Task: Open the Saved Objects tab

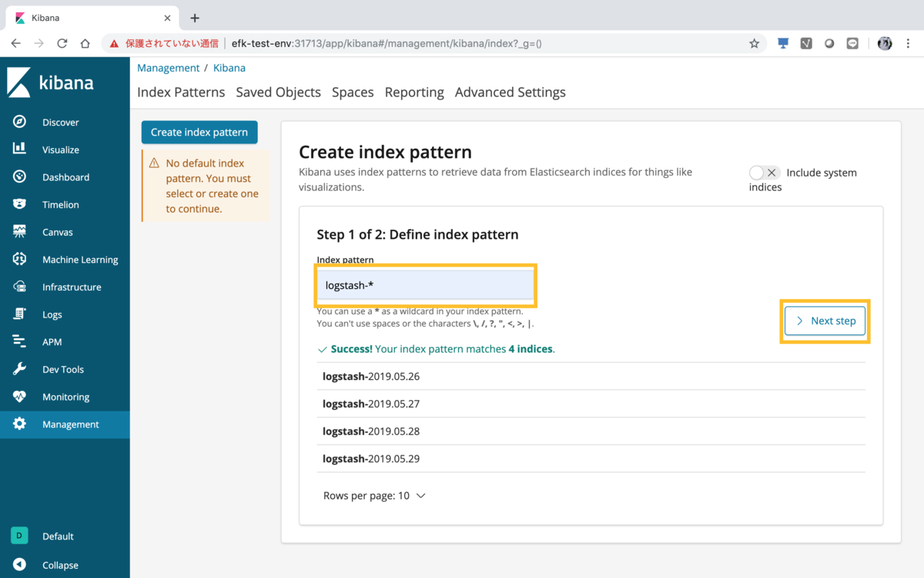Action: [279, 92]
